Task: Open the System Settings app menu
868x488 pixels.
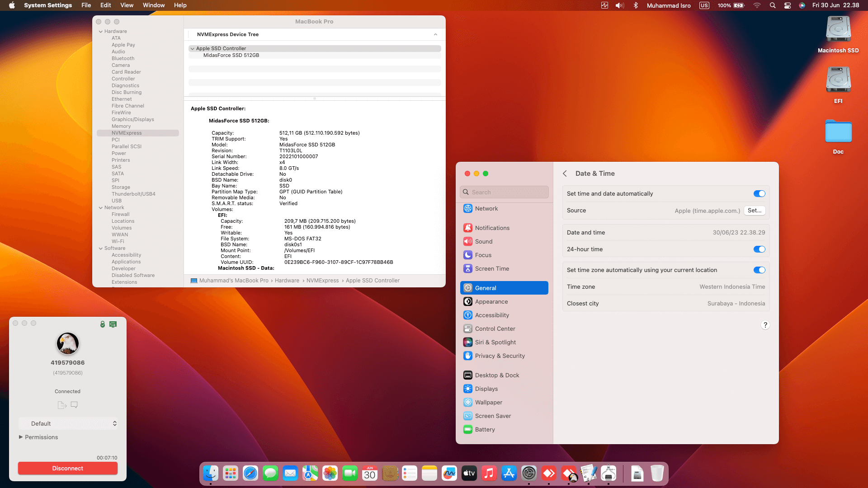Action: tap(48, 5)
